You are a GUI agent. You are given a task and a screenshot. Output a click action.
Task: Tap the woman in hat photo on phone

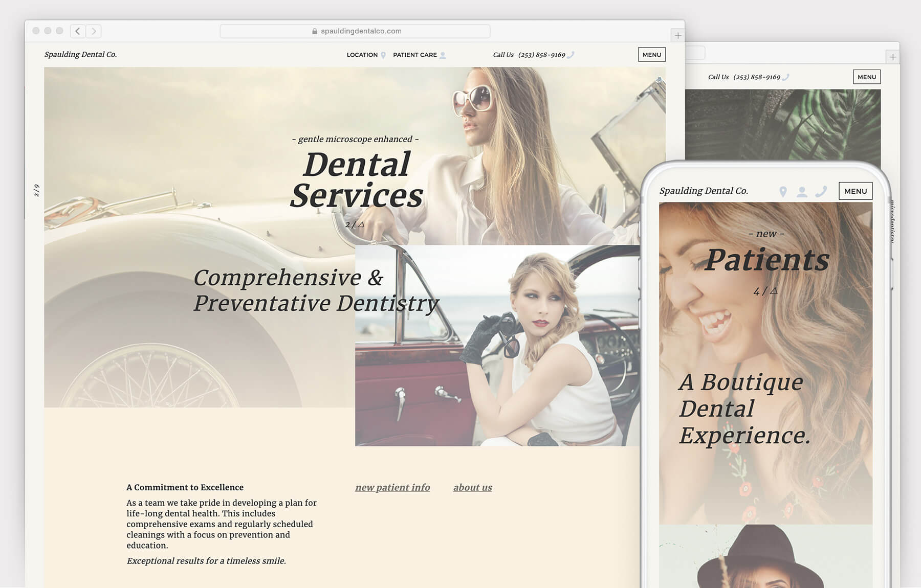pos(765,556)
